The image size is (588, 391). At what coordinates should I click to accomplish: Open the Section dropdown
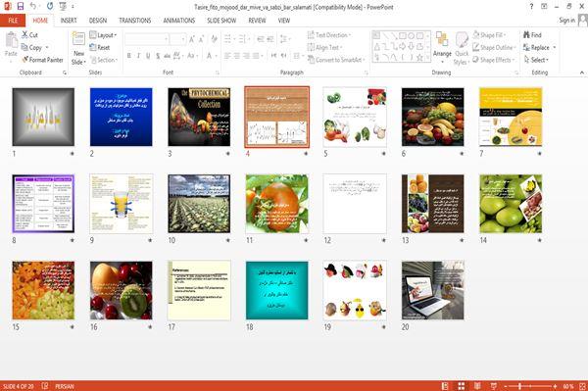pyautogui.click(x=104, y=60)
